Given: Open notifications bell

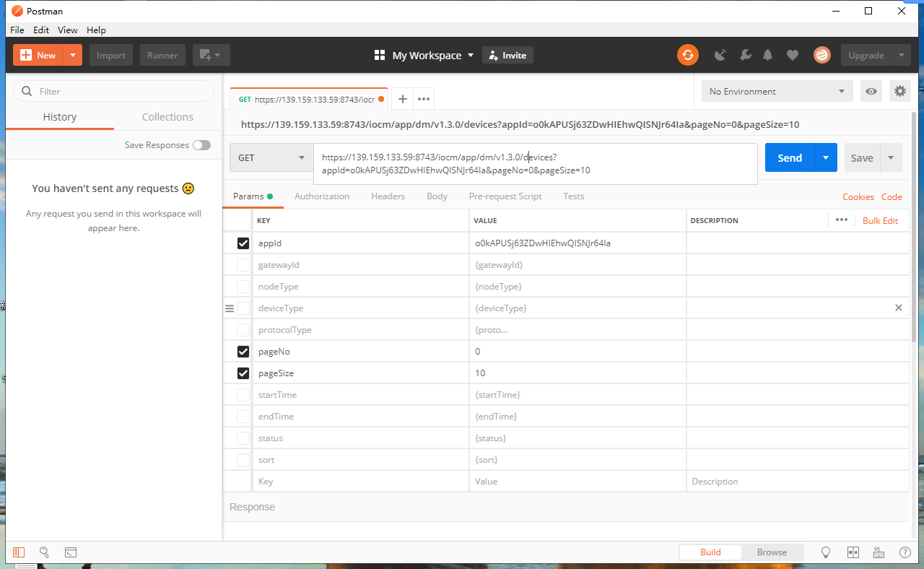Looking at the screenshot, I should tap(768, 55).
